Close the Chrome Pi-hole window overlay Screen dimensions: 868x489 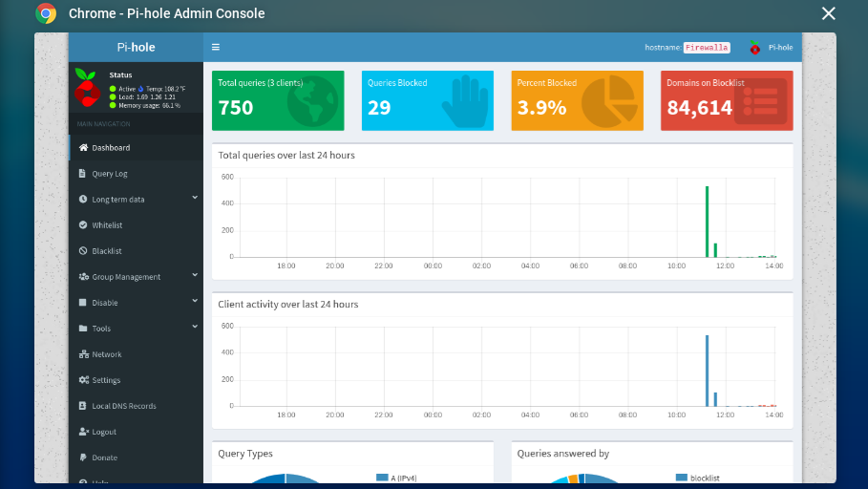828,13
